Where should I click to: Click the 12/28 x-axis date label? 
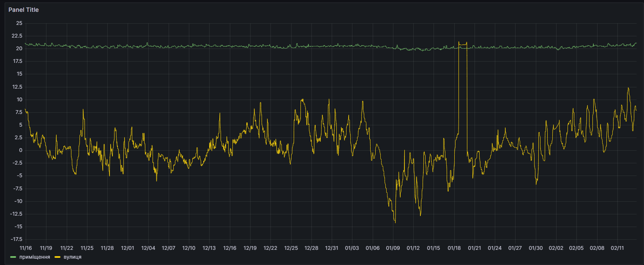tap(311, 248)
